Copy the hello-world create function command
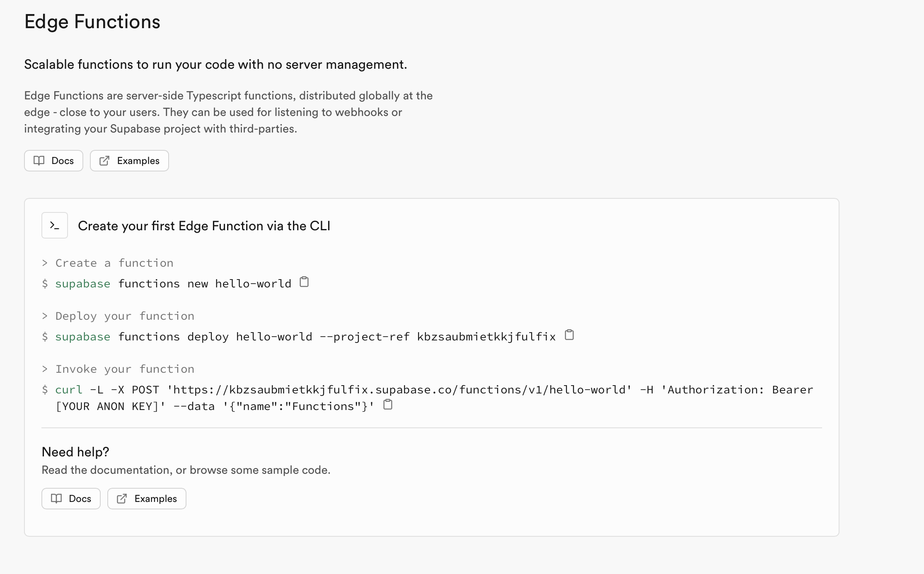 (x=305, y=282)
